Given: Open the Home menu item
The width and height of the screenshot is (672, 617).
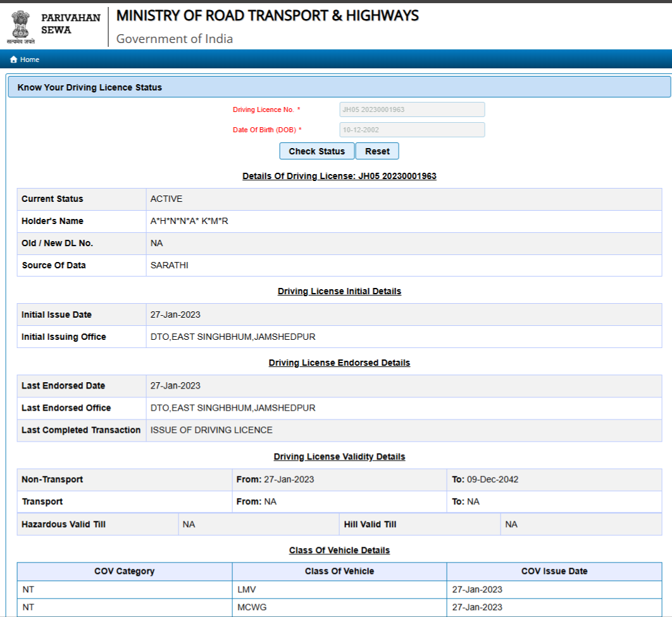Looking at the screenshot, I should (29, 59).
